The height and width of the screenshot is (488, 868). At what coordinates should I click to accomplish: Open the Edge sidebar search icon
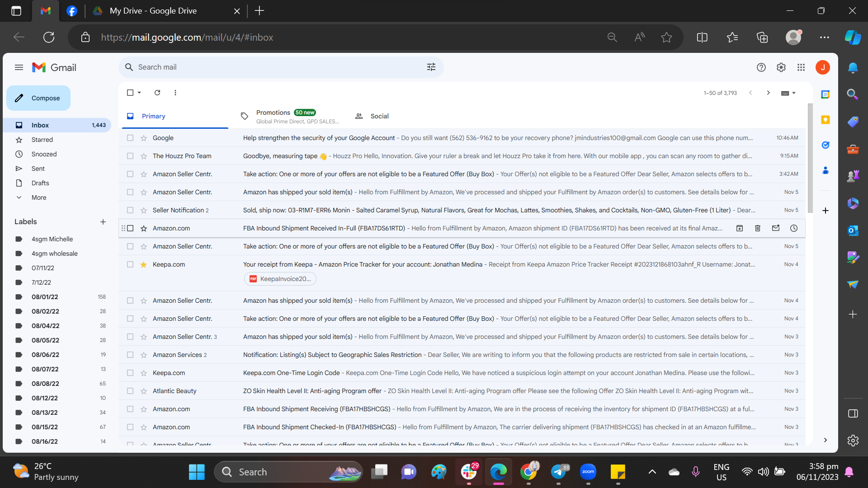click(x=853, y=94)
